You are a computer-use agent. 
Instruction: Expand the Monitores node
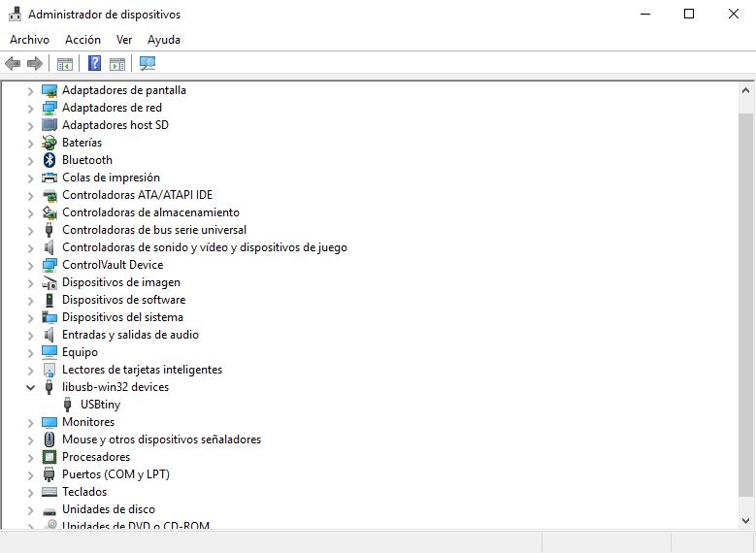click(30, 422)
